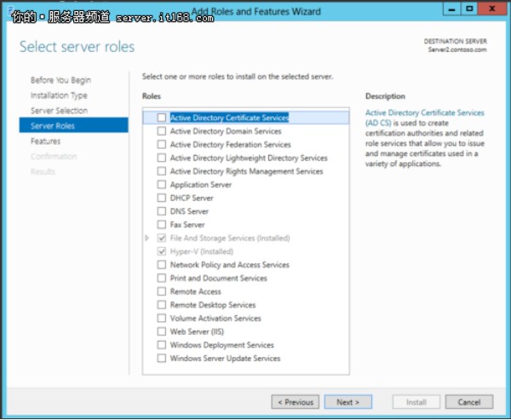Tick Active Directory Rights Management Services
This screenshot has height=420, width=511.
[161, 171]
